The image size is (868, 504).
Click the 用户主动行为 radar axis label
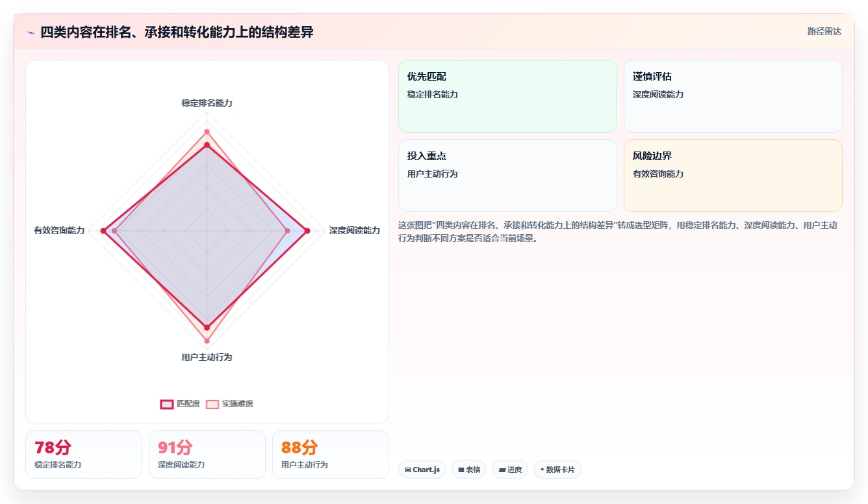coord(207,357)
